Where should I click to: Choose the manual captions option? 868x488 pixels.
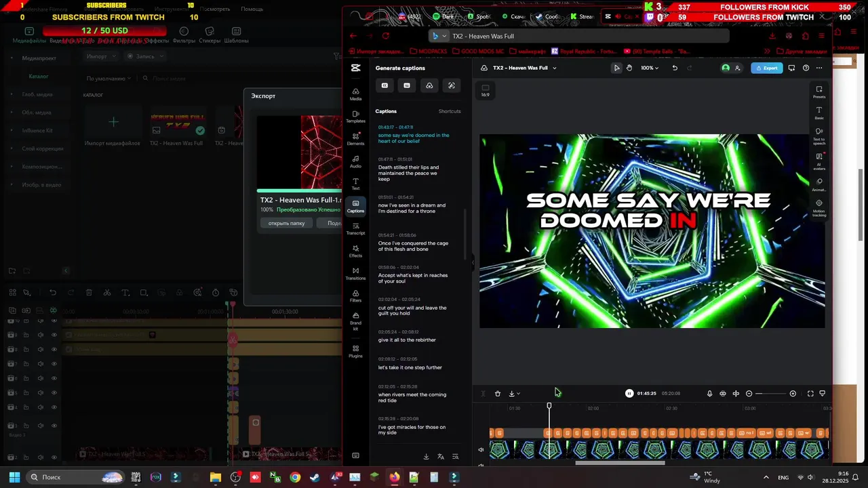pos(407,85)
